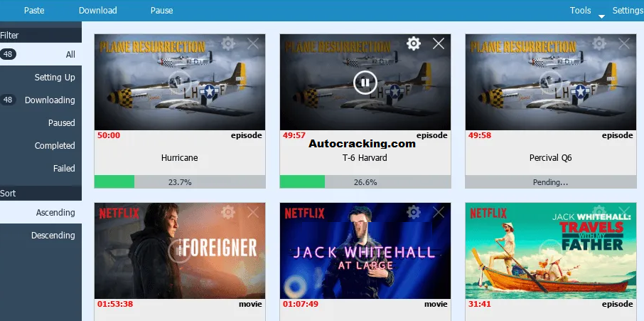Click the 48 badge beside Downloading
The width and height of the screenshot is (644, 321).
click(8, 100)
